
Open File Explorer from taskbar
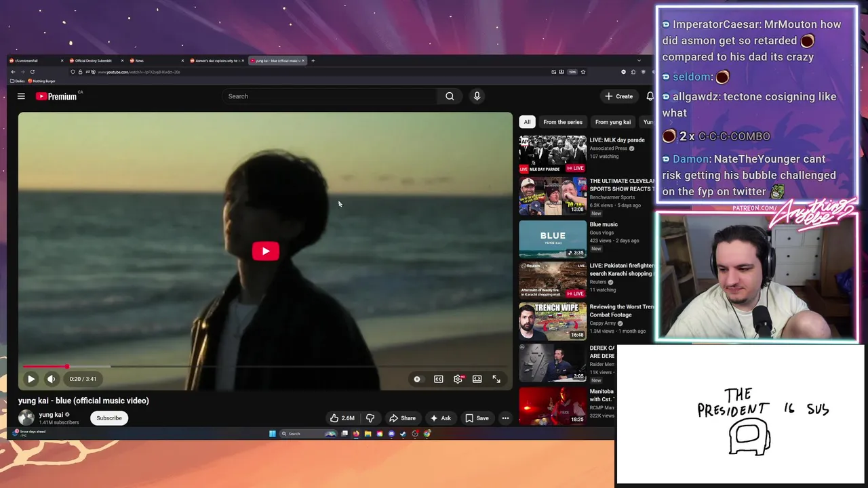[368, 434]
